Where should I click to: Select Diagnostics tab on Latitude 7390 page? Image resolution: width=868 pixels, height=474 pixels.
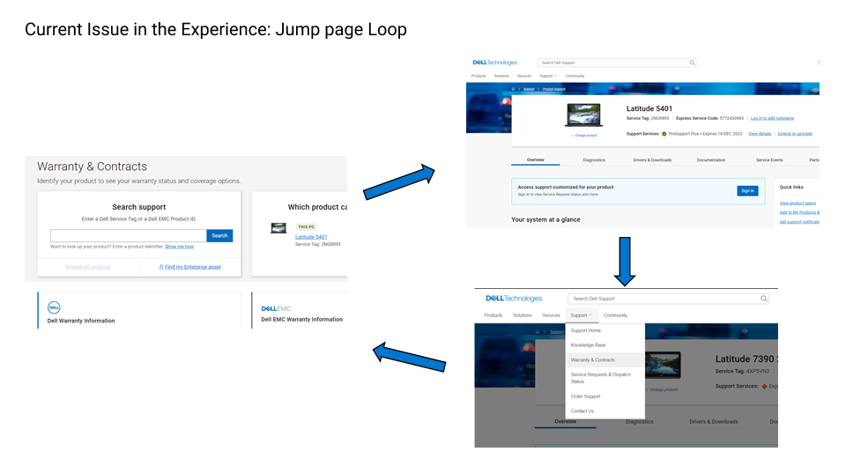click(x=640, y=422)
